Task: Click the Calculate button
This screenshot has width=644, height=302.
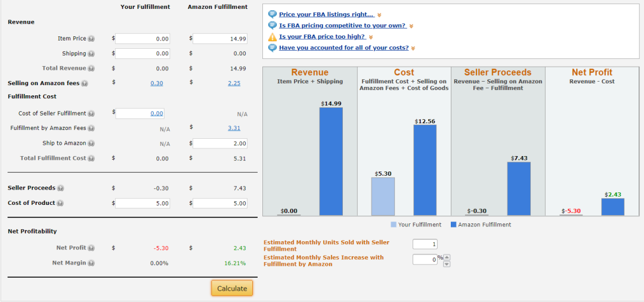Action: 232,288
